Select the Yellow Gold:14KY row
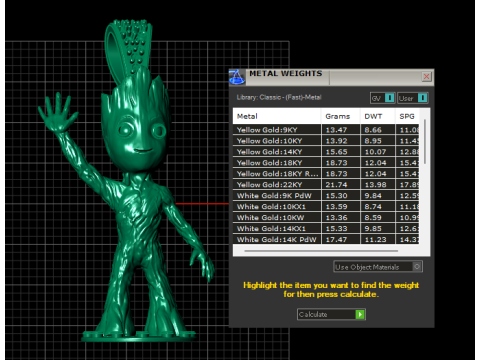This screenshot has height=360, width=480. click(326, 152)
